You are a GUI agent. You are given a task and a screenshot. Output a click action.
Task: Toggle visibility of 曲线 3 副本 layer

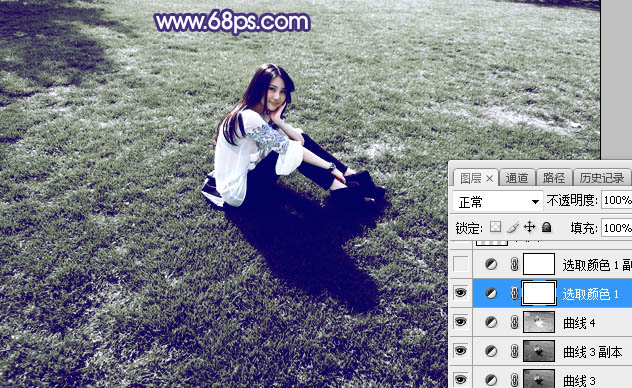pos(461,351)
